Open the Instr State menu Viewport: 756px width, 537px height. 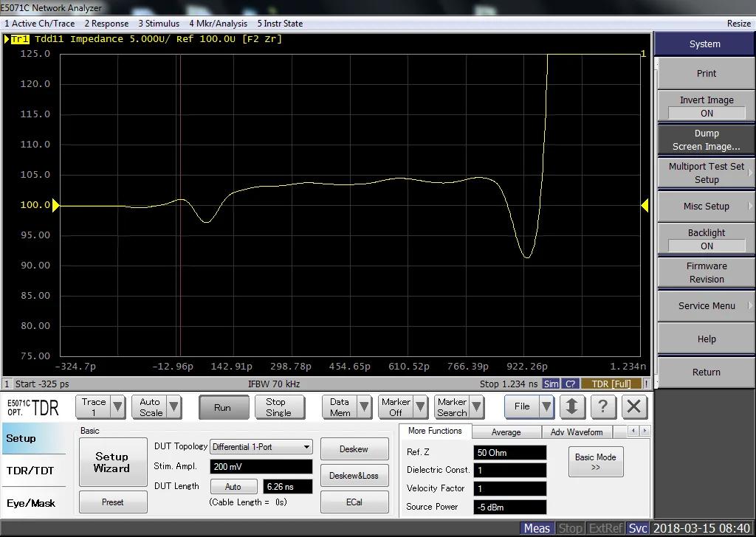pyautogui.click(x=280, y=23)
